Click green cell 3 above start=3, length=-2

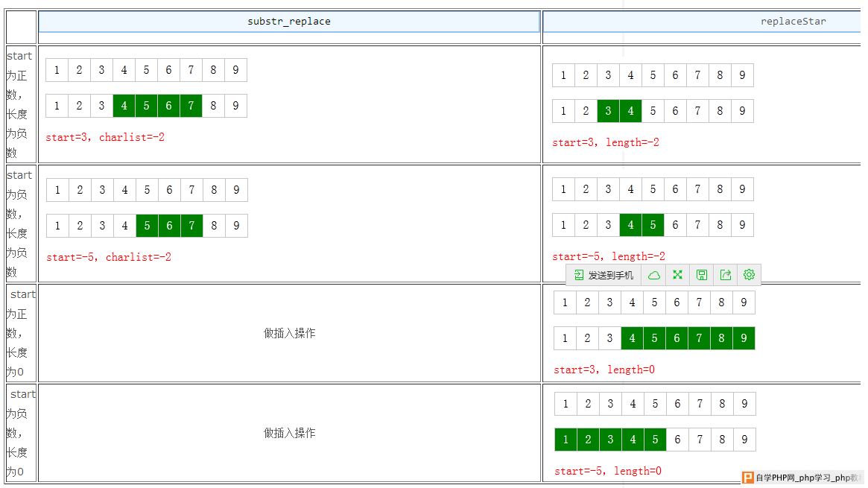609,111
